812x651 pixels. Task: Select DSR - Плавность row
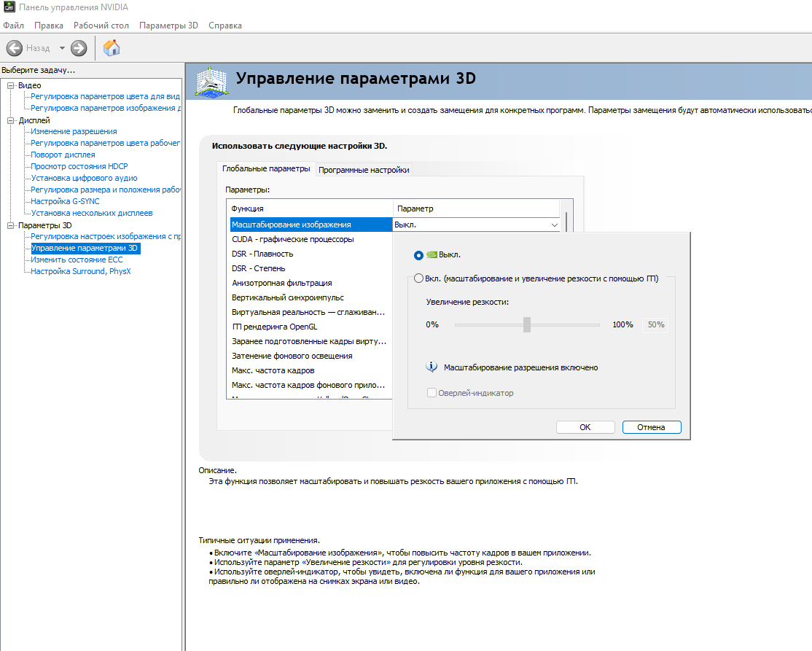point(311,254)
